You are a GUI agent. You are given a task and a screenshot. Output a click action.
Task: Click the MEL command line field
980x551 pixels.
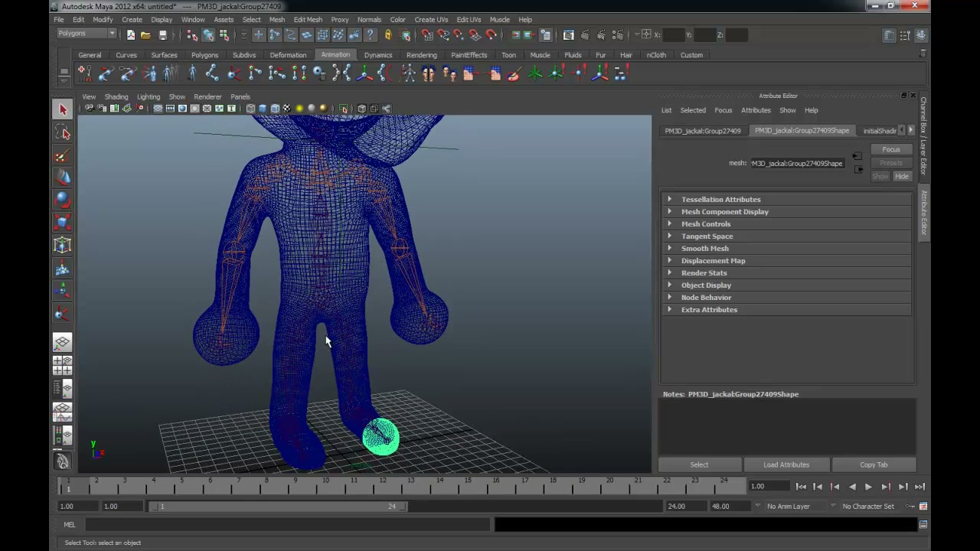[x=287, y=524]
